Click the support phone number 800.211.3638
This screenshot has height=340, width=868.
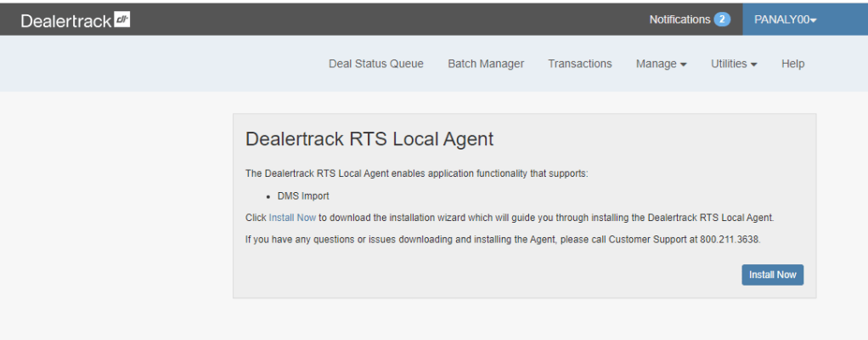pyautogui.click(x=730, y=240)
